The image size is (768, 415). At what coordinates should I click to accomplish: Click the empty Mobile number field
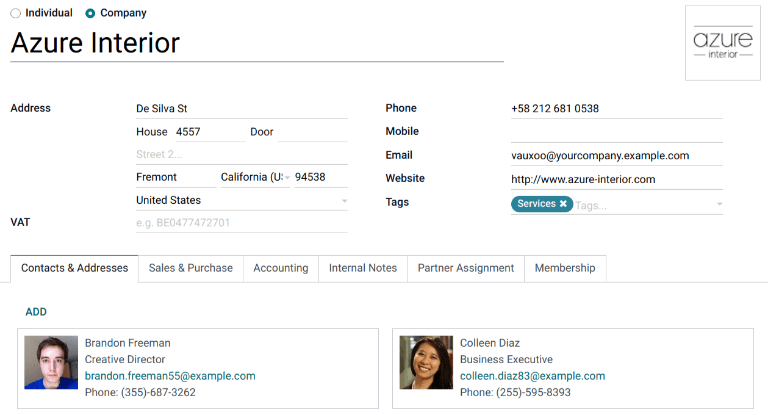(616, 131)
